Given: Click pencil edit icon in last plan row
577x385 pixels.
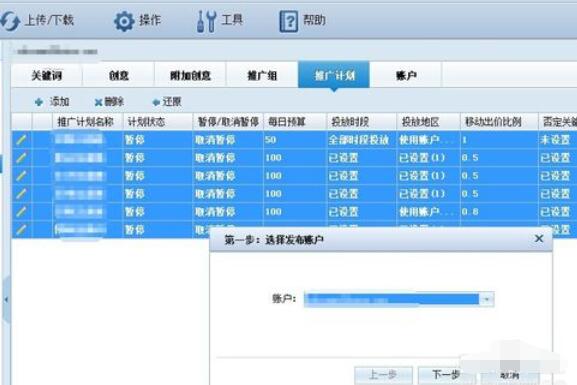Looking at the screenshot, I should (x=21, y=230).
